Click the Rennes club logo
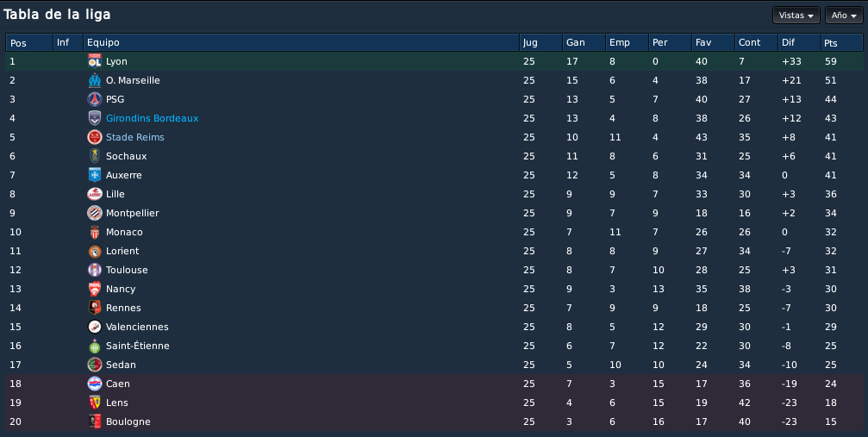 tap(95, 308)
